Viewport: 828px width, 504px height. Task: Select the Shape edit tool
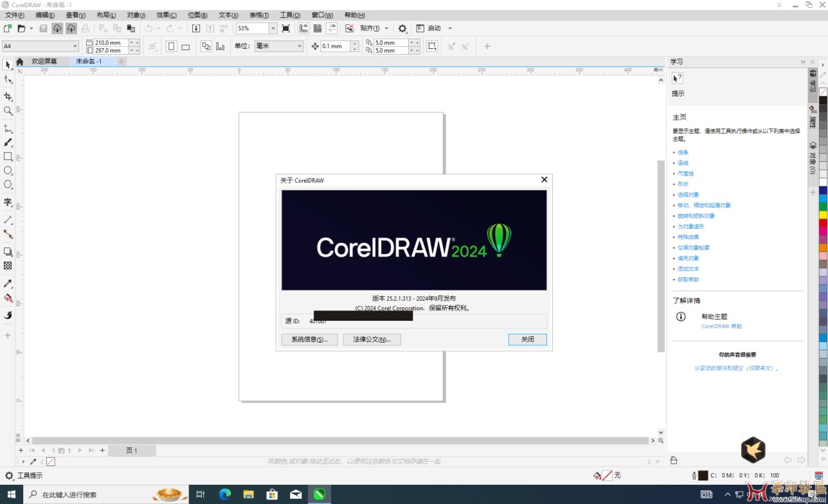(x=8, y=79)
